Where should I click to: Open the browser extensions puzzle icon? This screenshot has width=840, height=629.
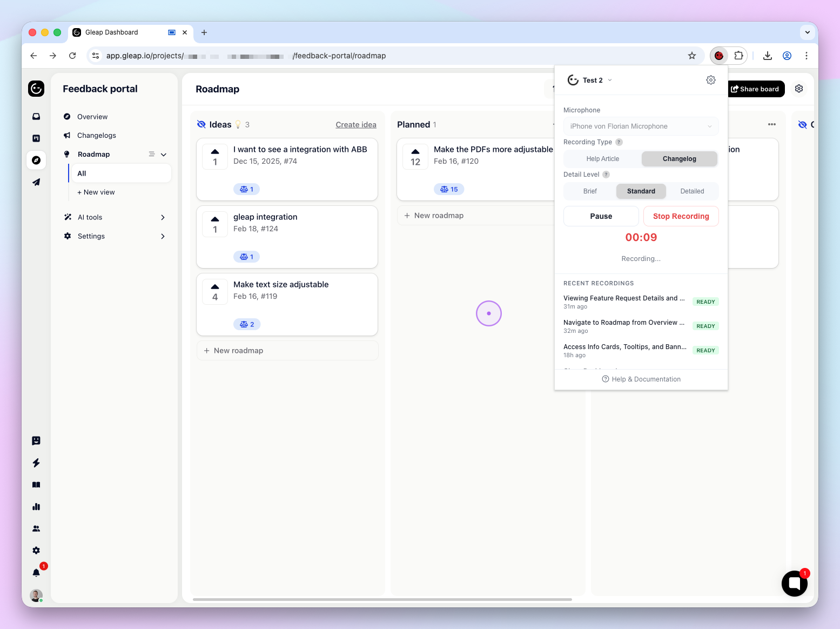(738, 56)
